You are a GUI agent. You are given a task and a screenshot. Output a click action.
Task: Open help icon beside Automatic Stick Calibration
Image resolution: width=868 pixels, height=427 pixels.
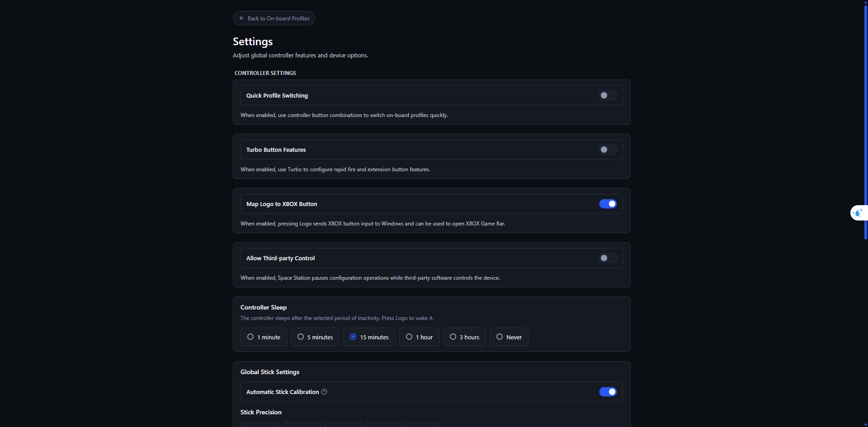point(324,392)
